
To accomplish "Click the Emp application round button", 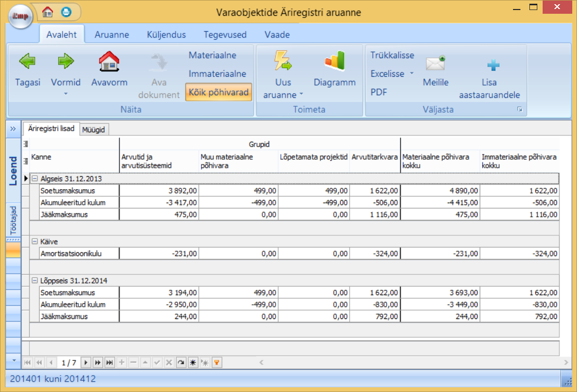I will (20, 16).
